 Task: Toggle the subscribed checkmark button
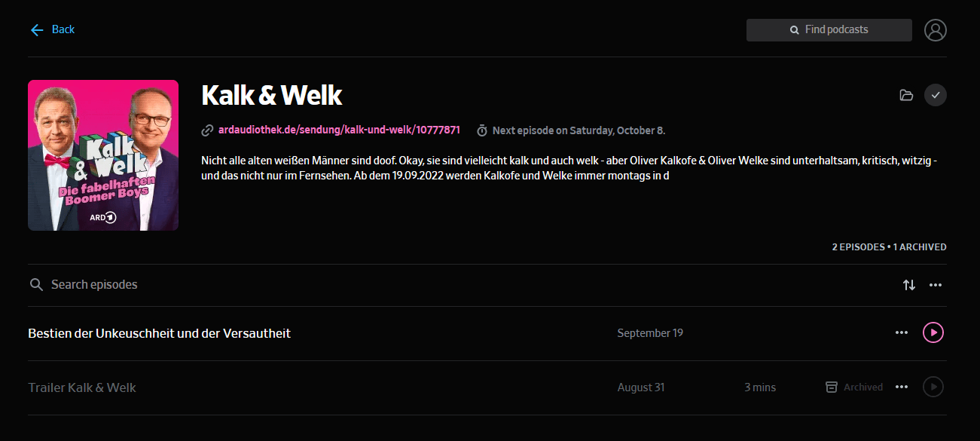click(x=935, y=95)
